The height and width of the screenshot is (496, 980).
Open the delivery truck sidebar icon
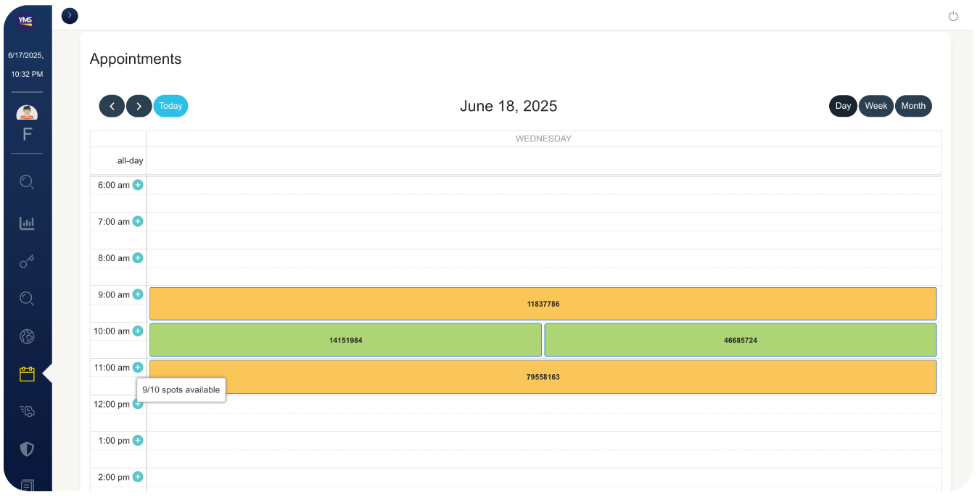tap(27, 411)
